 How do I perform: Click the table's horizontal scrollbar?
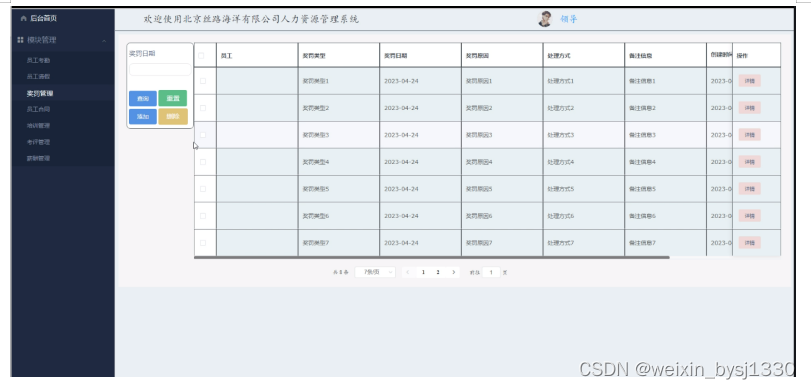point(432,257)
